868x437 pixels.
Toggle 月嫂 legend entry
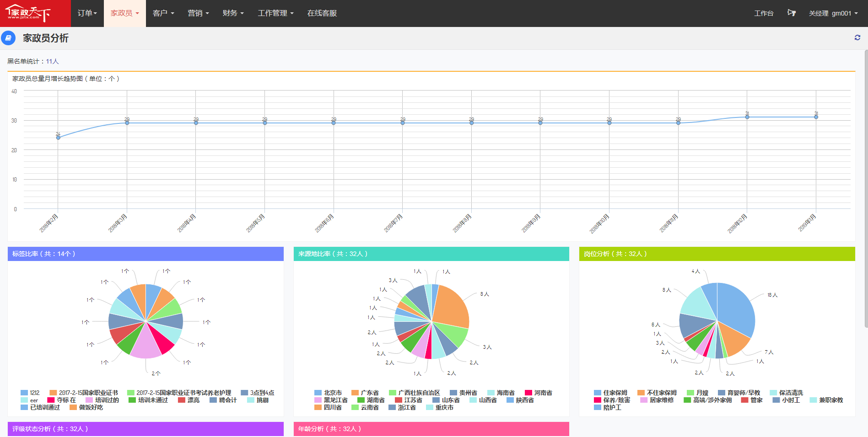698,393
